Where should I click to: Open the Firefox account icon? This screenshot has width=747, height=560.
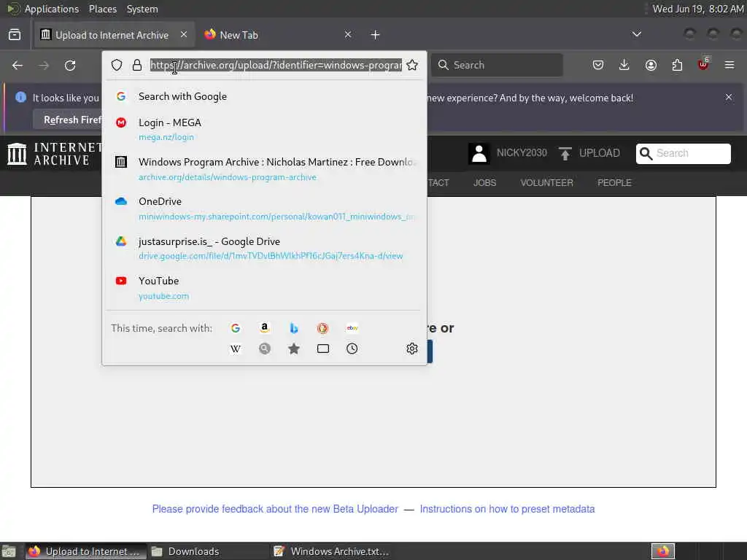(651, 65)
